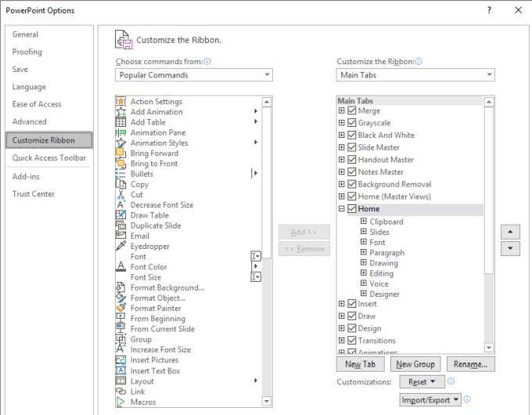Screen dimensions: 532x415
Task: Click the Copy command icon
Action: tap(120, 184)
